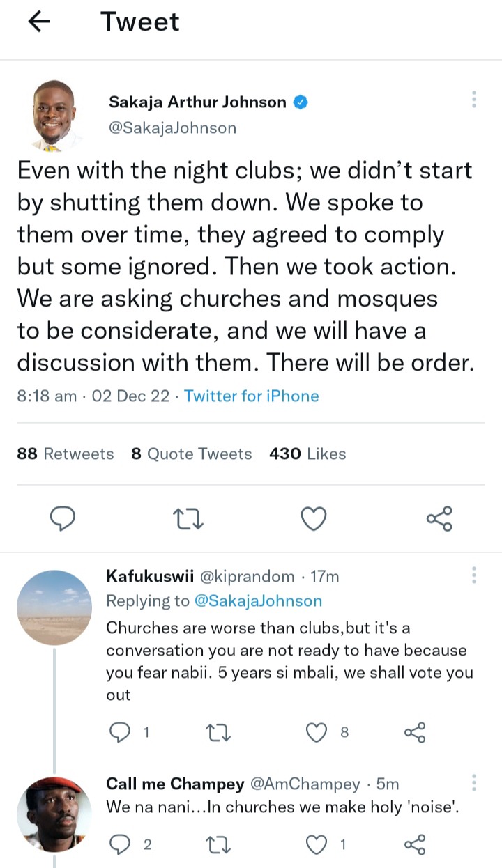Reply to Kafukuswii's comment

(x=121, y=731)
